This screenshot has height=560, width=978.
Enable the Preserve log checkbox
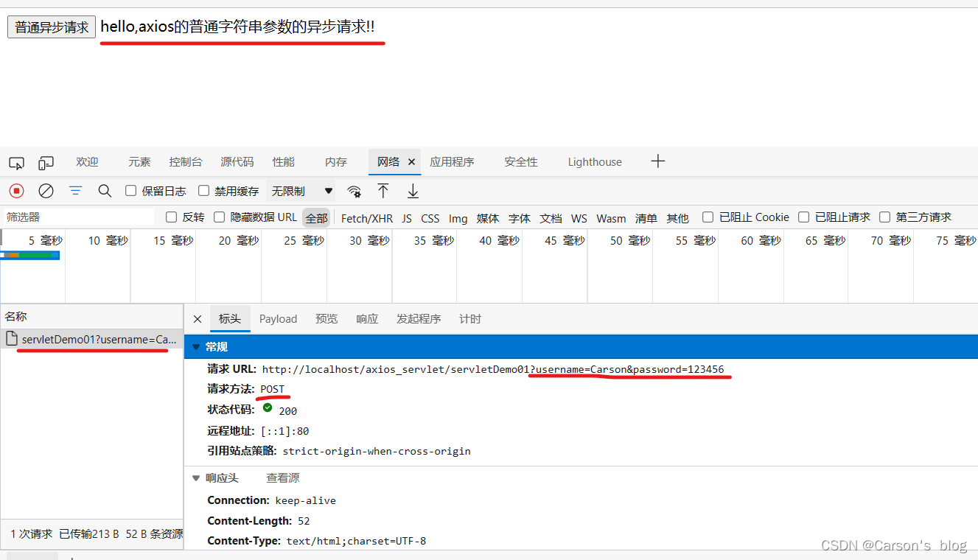[131, 191]
